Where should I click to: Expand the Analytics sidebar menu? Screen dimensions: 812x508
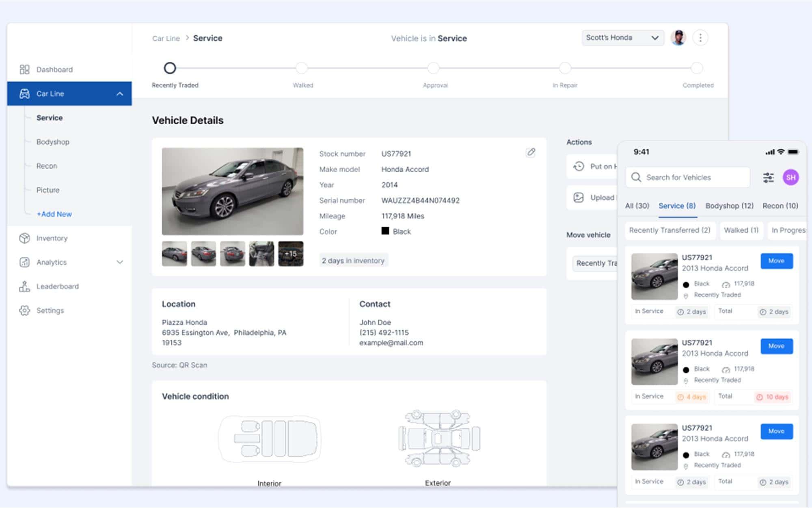point(120,262)
